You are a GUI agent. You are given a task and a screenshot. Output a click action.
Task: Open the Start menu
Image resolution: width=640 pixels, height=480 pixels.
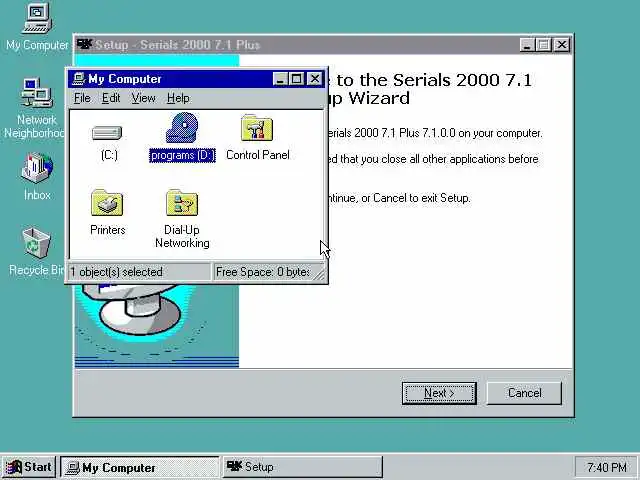click(29, 467)
